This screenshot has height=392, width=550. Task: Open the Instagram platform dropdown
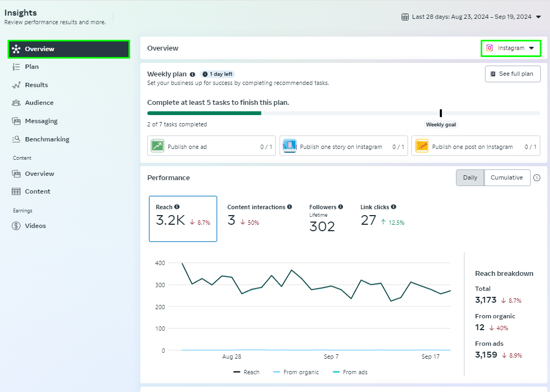coord(510,48)
